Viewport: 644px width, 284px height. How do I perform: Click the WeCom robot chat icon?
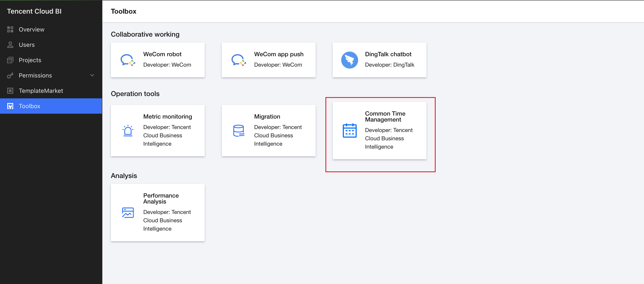coord(128,60)
